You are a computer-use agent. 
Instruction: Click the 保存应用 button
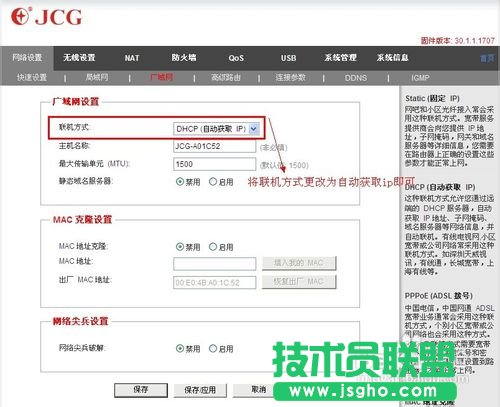pyautogui.click(x=200, y=390)
